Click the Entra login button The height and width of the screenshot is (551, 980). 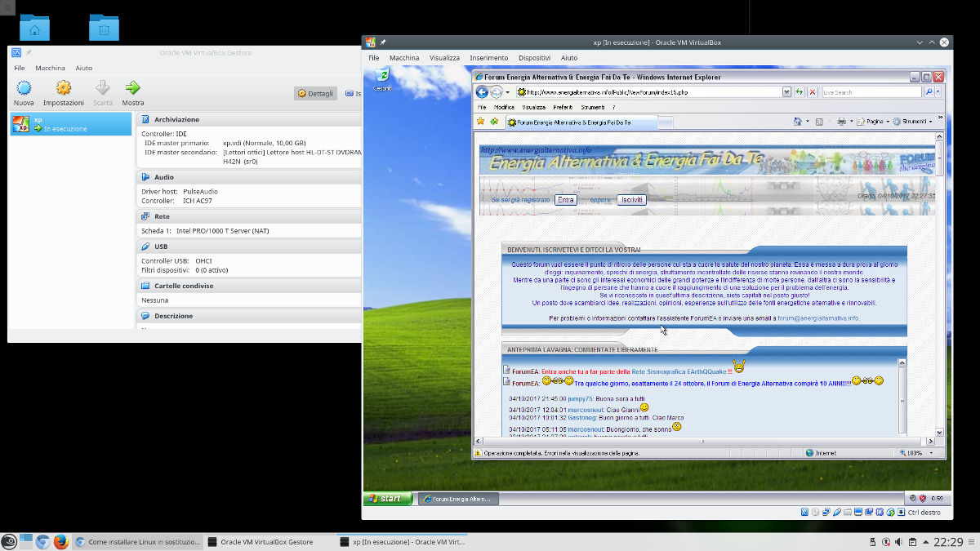[565, 200]
